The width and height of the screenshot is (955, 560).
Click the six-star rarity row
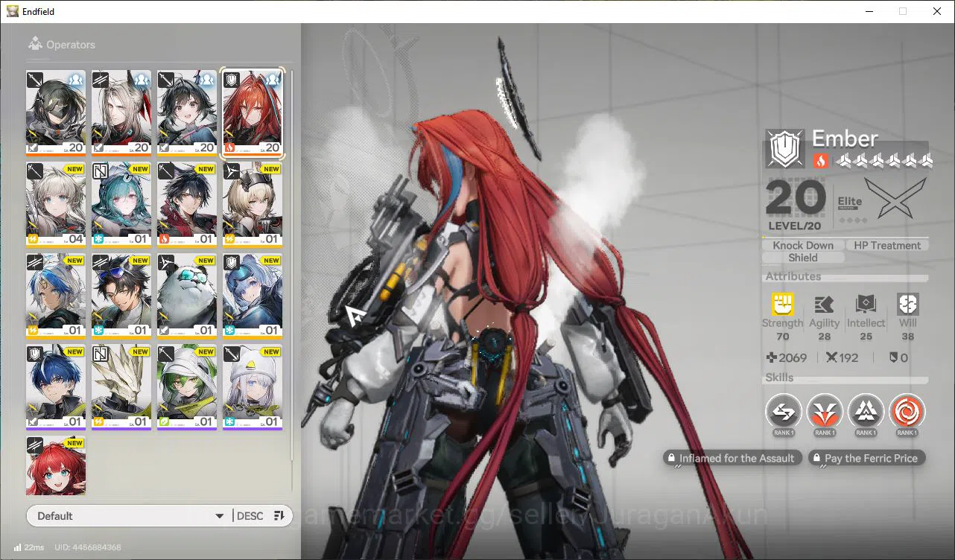(x=884, y=160)
